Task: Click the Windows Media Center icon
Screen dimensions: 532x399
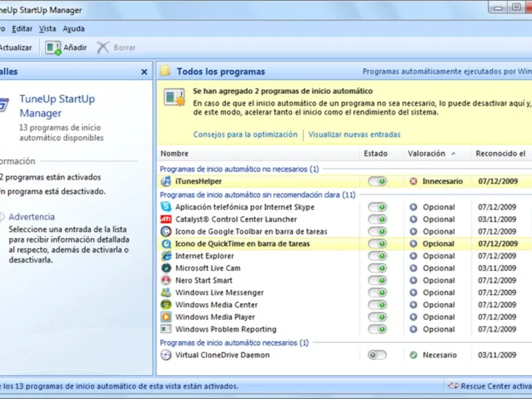Action: click(166, 305)
